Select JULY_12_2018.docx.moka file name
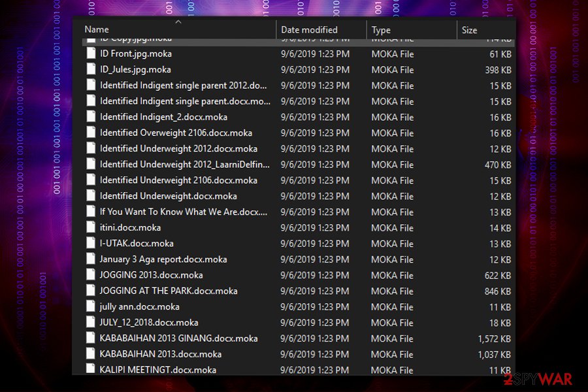This screenshot has height=392, width=588. [x=149, y=322]
